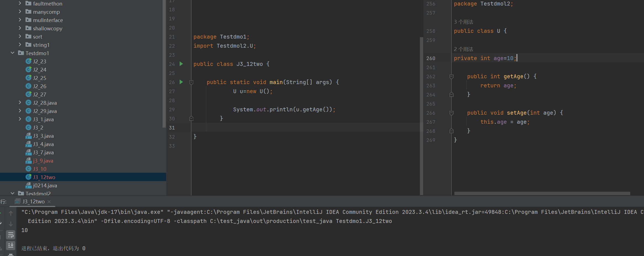This screenshot has width=644, height=256.
Task: Click the J3_1.java class icon
Action: [28, 119]
